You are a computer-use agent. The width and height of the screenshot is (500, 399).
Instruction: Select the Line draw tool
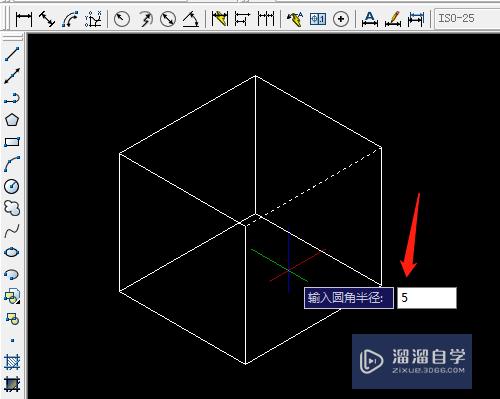coord(12,54)
